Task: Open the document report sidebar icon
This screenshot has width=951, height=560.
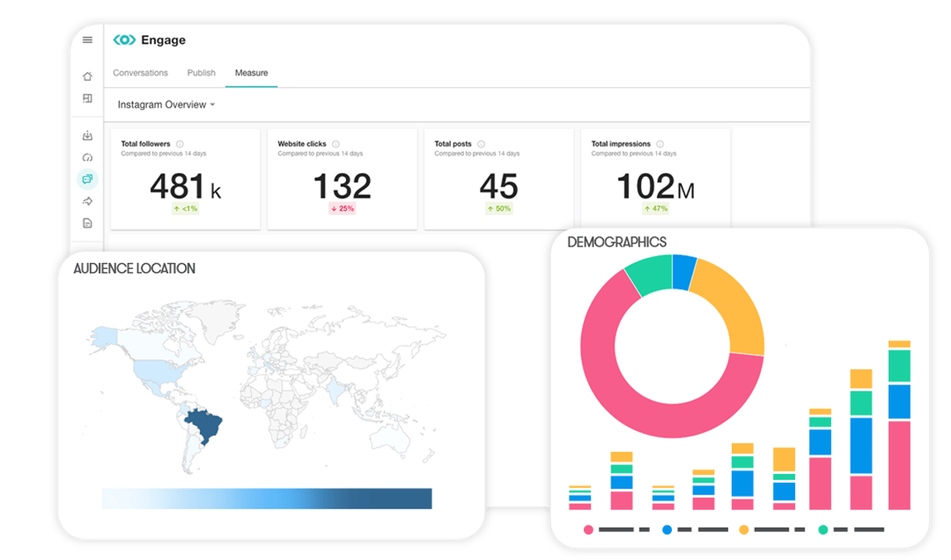Action: point(88,223)
